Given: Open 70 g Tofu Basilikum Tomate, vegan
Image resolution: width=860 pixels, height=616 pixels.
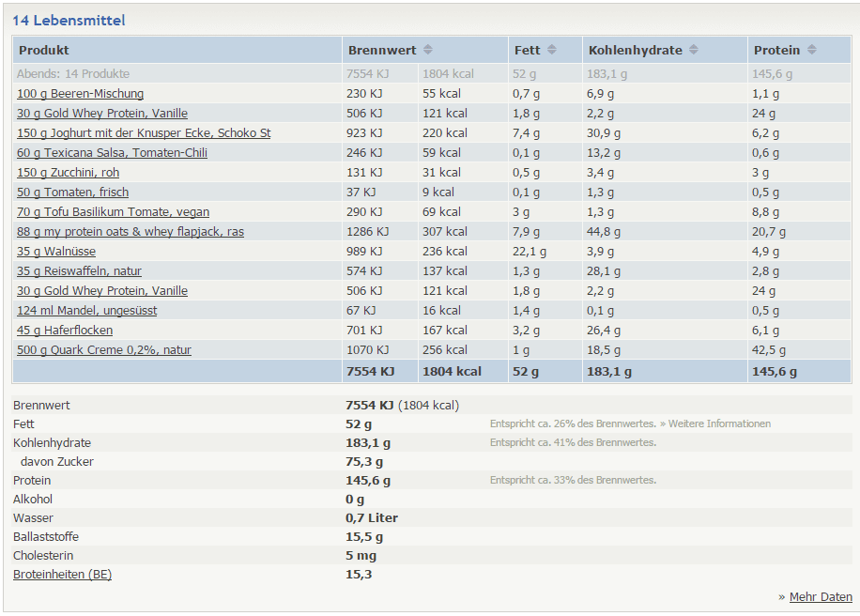Looking at the screenshot, I should 113,212.
